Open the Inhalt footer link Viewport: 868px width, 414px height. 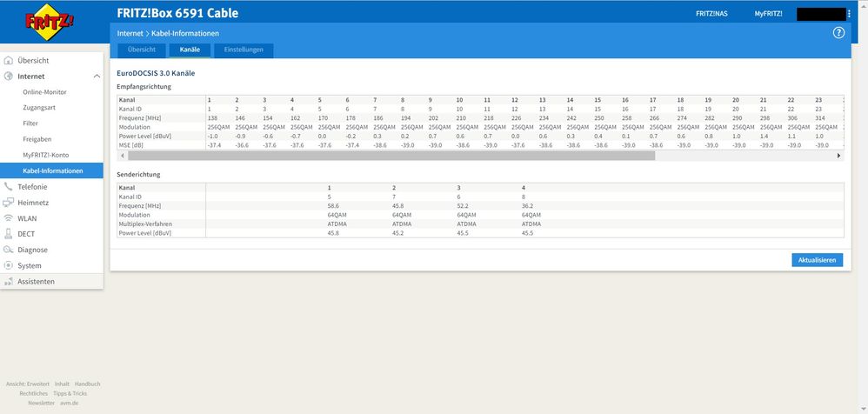coord(62,384)
